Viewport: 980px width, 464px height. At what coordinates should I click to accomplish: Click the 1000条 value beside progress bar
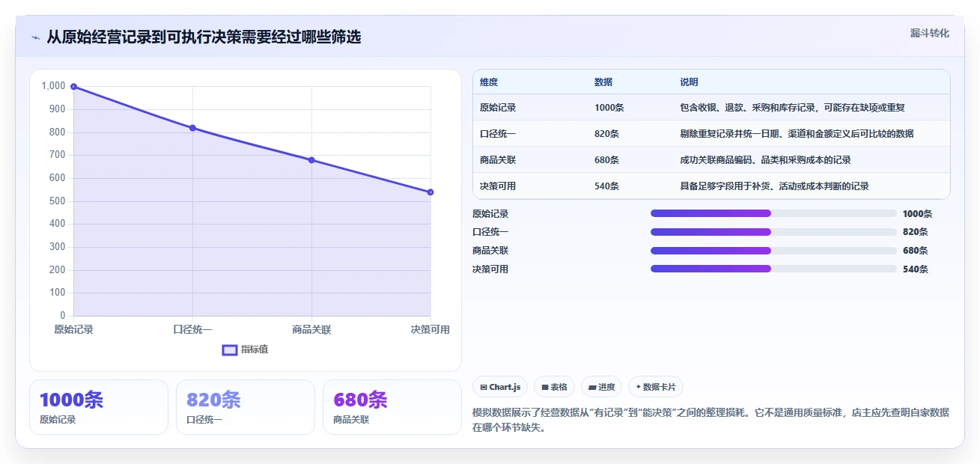[x=917, y=213]
